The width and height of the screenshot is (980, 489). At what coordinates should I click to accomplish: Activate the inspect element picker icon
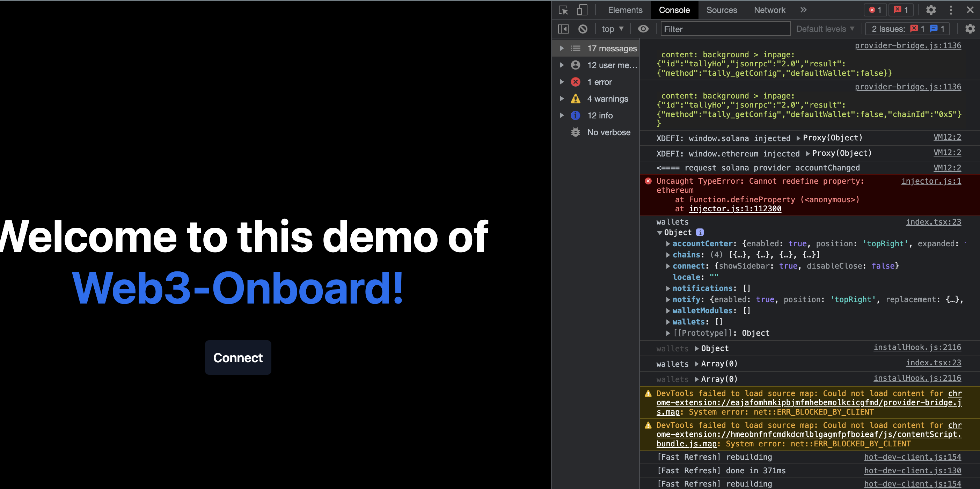(x=563, y=10)
